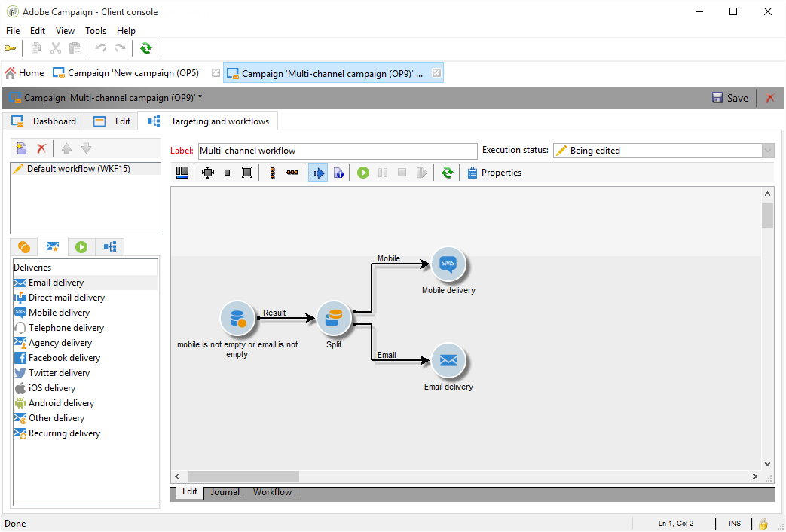Open the View menu
Image resolution: width=786 pixels, height=532 pixels.
coord(65,31)
